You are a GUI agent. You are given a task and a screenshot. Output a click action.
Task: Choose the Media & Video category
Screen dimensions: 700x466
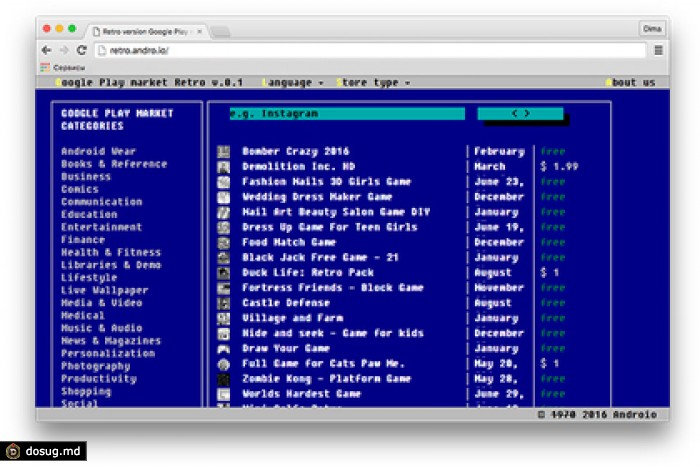click(x=101, y=303)
